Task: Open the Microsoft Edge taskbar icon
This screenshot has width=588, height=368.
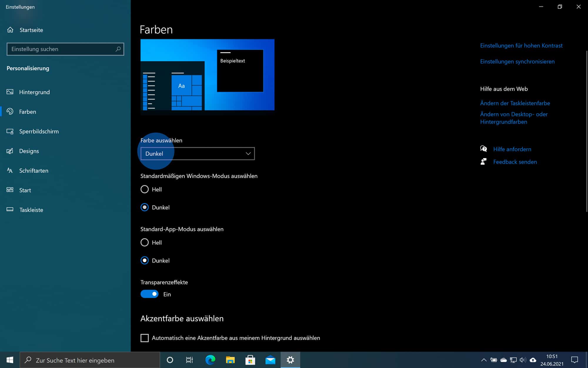Action: pos(210,360)
